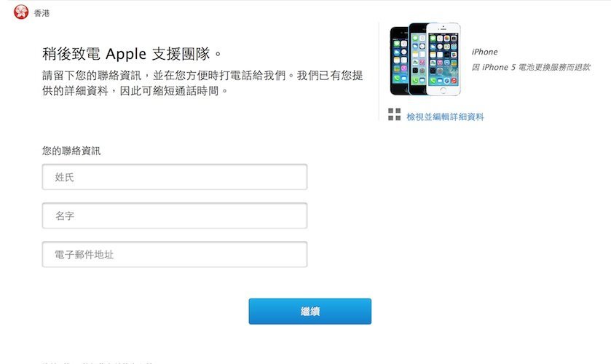The image size is (611, 364).
Task: Click the cut-off footer text at the bottom
Action: click(x=98, y=363)
